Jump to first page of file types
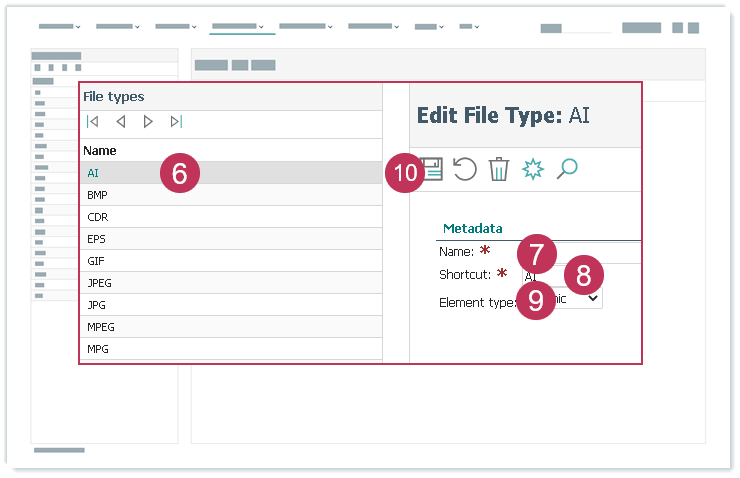Viewport: 740px width, 478px height. tap(93, 122)
